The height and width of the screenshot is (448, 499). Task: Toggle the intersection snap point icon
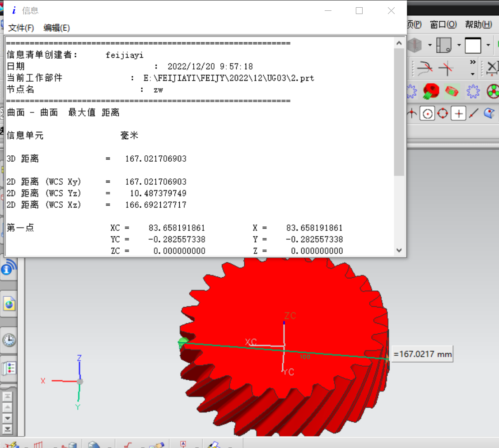pyautogui.click(x=412, y=113)
